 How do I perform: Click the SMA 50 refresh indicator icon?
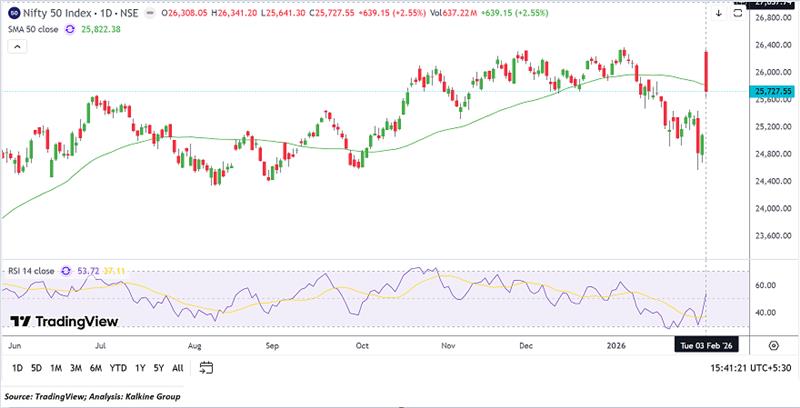click(x=69, y=30)
